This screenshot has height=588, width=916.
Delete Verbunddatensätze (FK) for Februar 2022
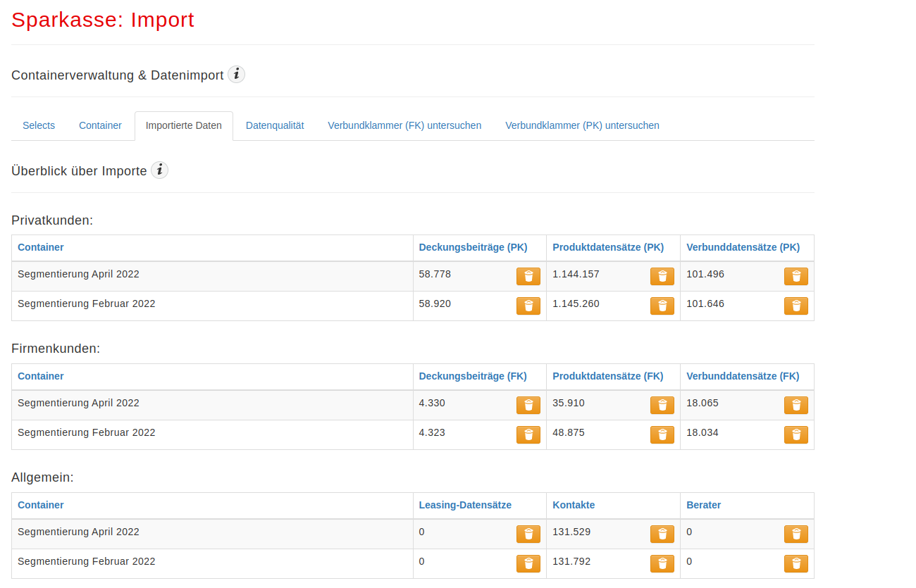(796, 434)
